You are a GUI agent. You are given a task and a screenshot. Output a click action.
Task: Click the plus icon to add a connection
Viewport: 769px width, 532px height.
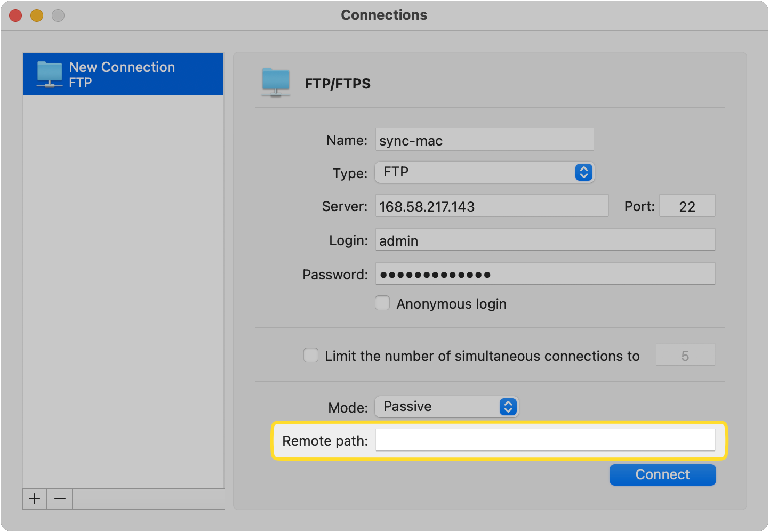(34, 499)
